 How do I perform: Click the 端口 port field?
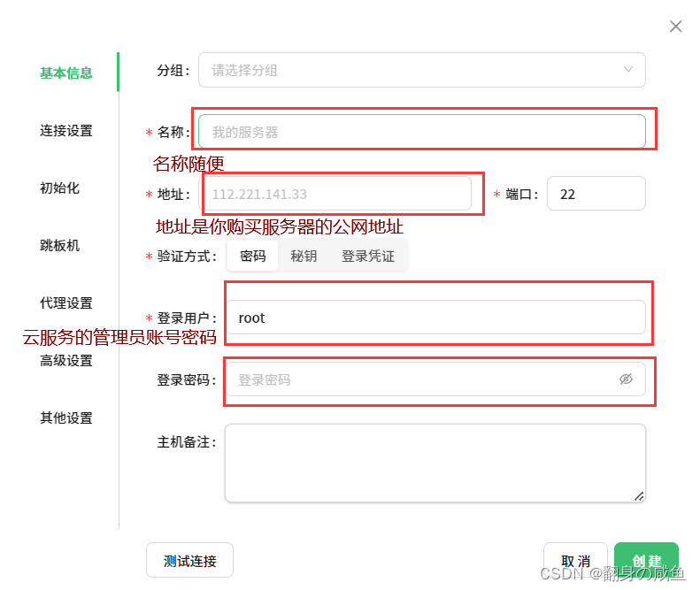(x=596, y=194)
